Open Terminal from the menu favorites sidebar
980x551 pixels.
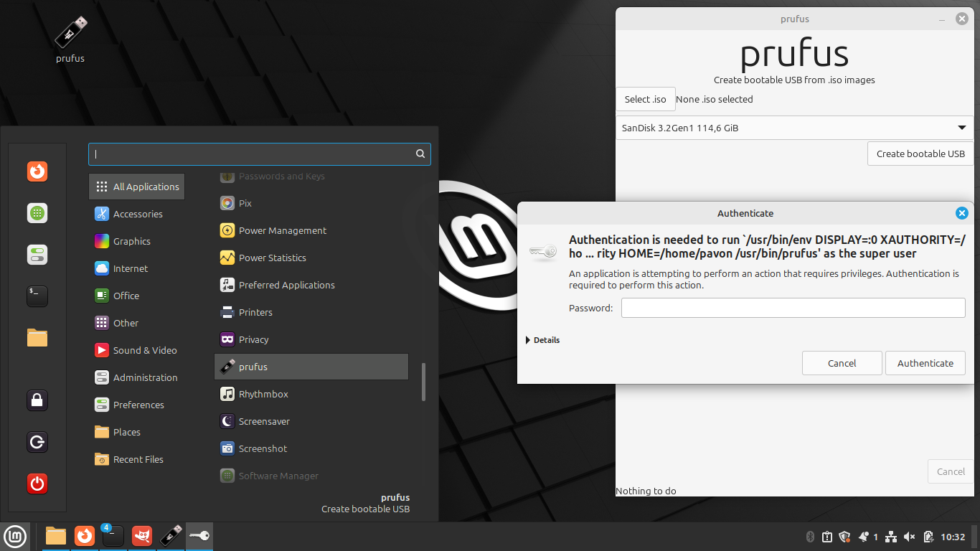tap(37, 296)
